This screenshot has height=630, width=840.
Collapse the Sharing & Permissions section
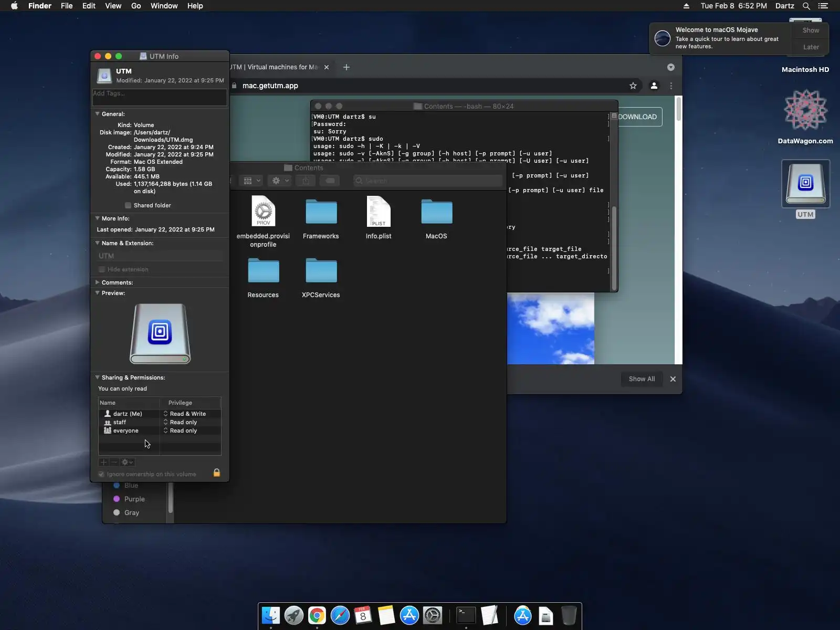click(97, 377)
